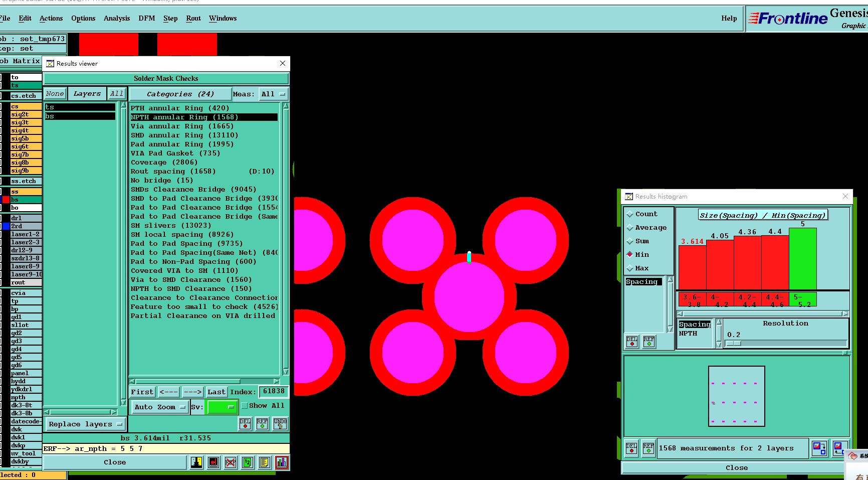Click upper REF icon in Results histogram
Screen dimensions: 868x480
point(649,342)
